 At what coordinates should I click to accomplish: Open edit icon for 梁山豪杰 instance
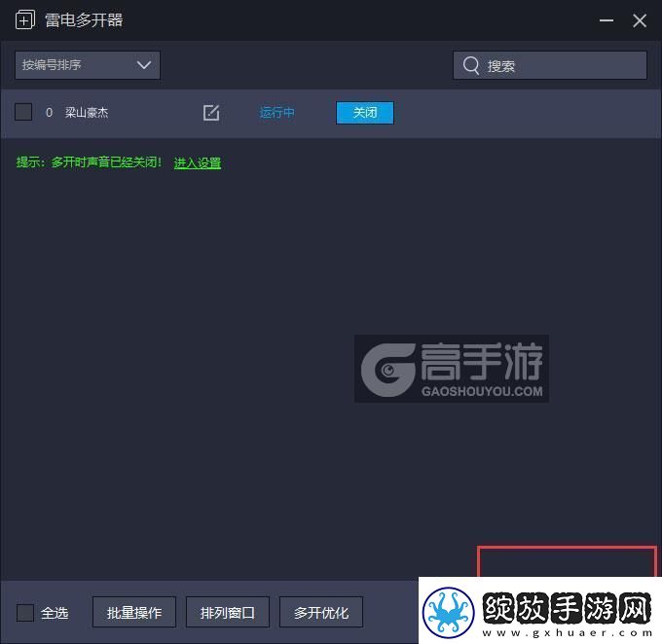click(x=211, y=113)
